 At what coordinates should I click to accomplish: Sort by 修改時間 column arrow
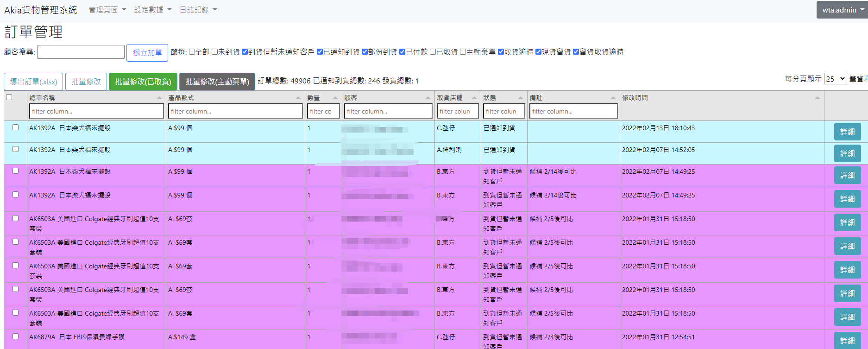tap(818, 98)
